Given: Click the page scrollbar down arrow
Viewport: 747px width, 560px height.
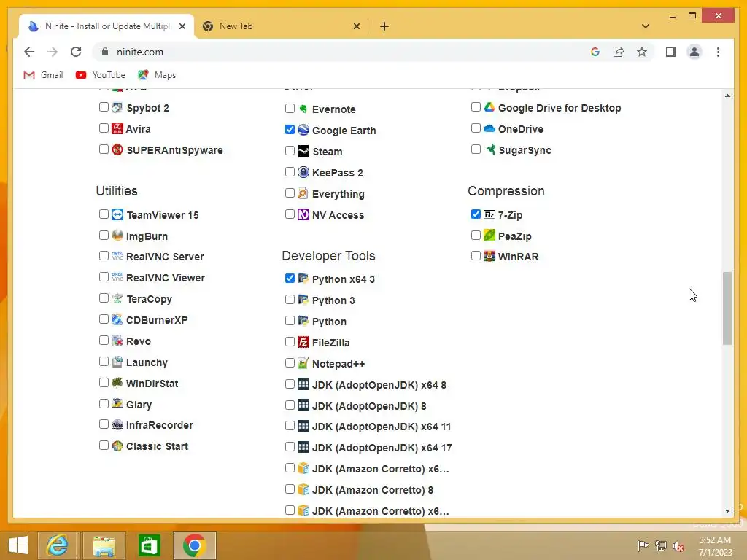Looking at the screenshot, I should coord(727,511).
